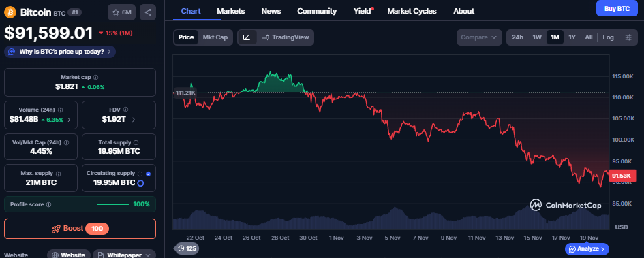Click the history clock 125 badge
This screenshot has width=644, height=258.
pos(187,248)
